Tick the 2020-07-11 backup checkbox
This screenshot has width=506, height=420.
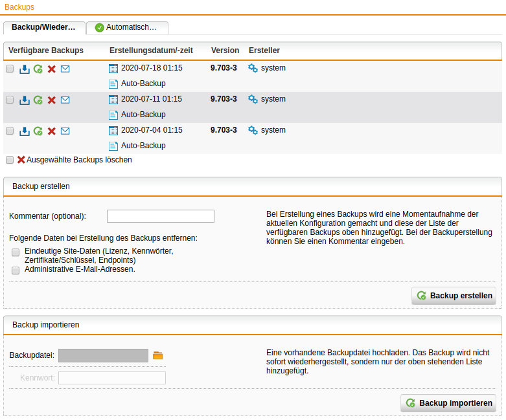coord(10,100)
